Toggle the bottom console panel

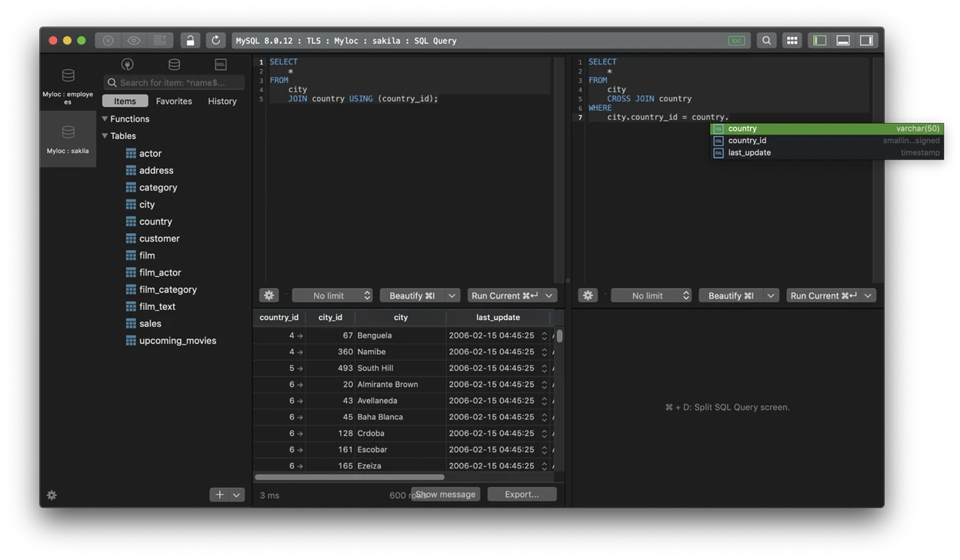843,40
